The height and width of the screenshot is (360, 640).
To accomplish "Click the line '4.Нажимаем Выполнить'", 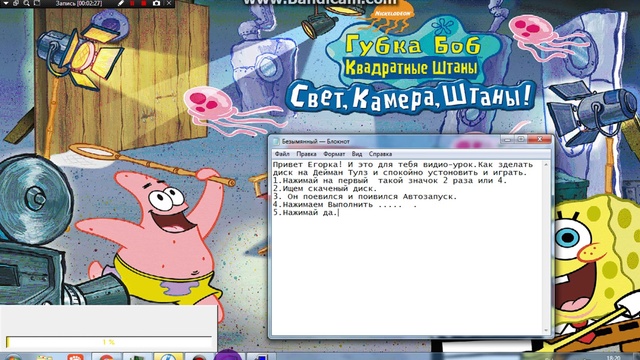I will pos(345,204).
